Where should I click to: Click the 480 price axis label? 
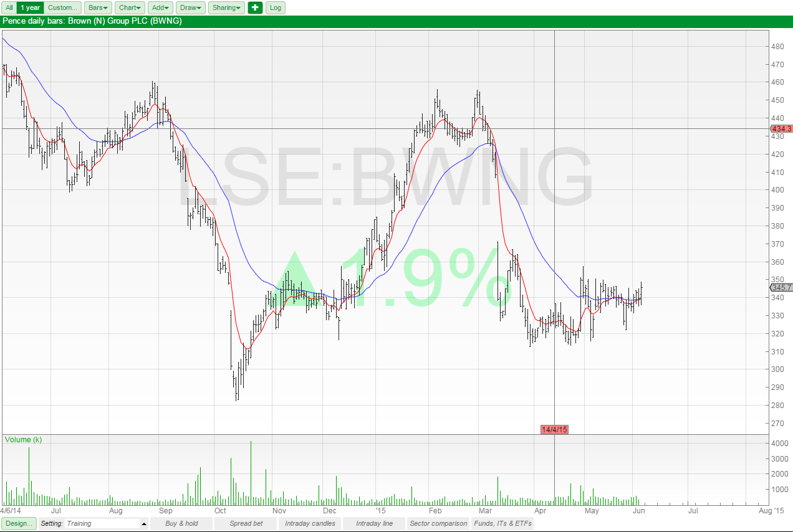tap(777, 47)
